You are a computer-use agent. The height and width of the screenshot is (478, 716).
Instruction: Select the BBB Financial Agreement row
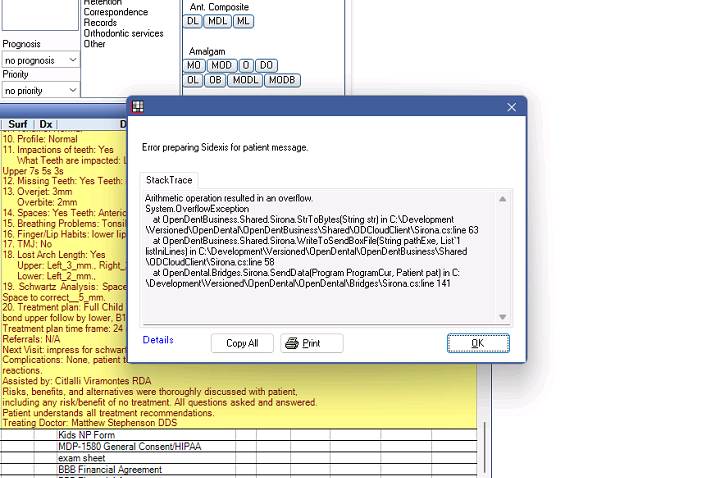(109, 469)
